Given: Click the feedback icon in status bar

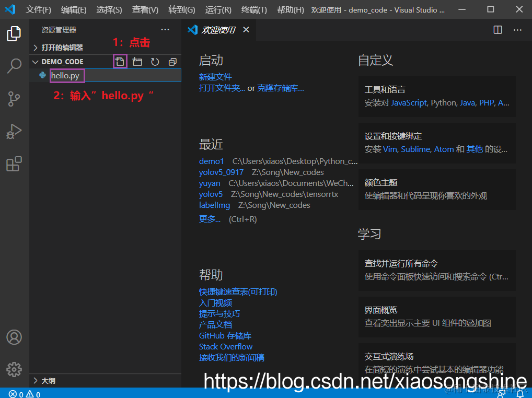Looking at the screenshot, I should (x=501, y=394).
